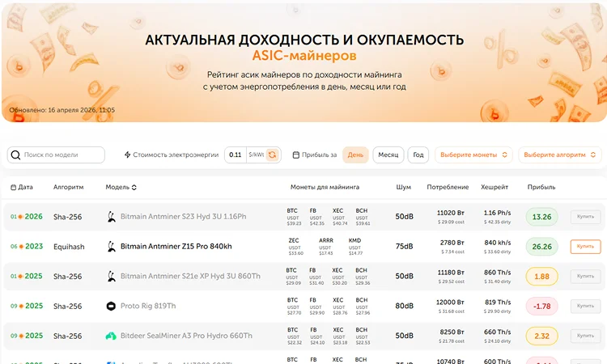
Task: Click the electricity cost refresh icon
Action: 273,154
